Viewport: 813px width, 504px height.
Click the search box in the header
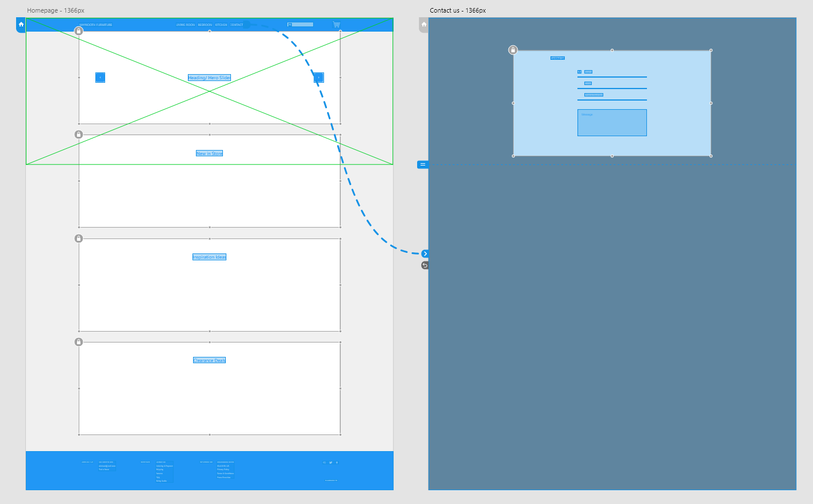[x=300, y=25]
